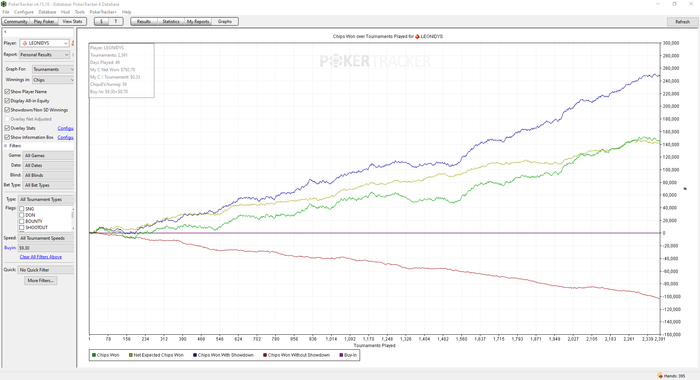Click the Hands status icon in status bar

click(x=659, y=376)
